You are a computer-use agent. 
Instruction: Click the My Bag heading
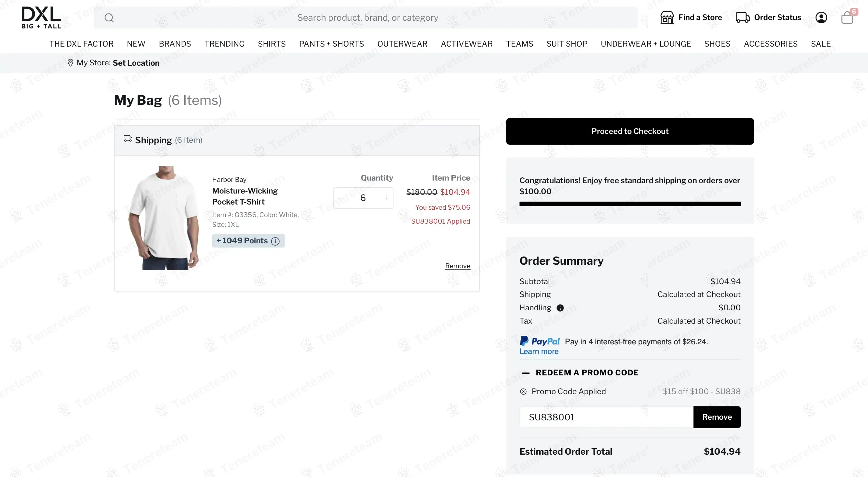coord(138,100)
